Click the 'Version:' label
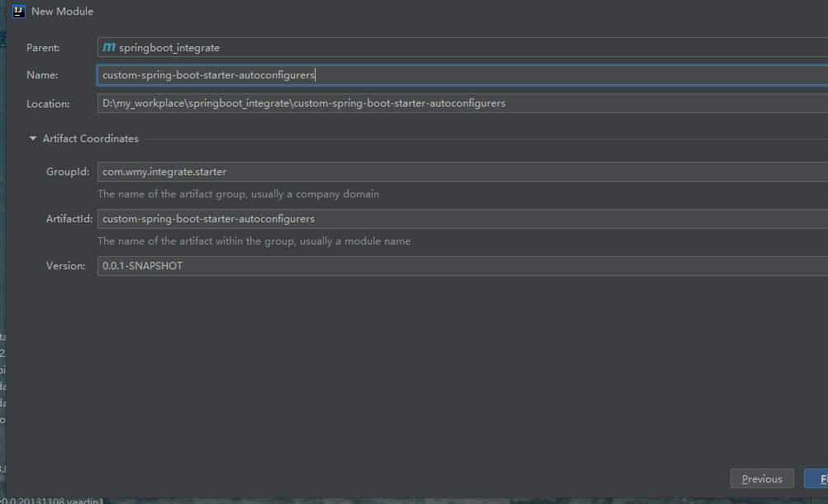Image resolution: width=828 pixels, height=504 pixels. 65,266
